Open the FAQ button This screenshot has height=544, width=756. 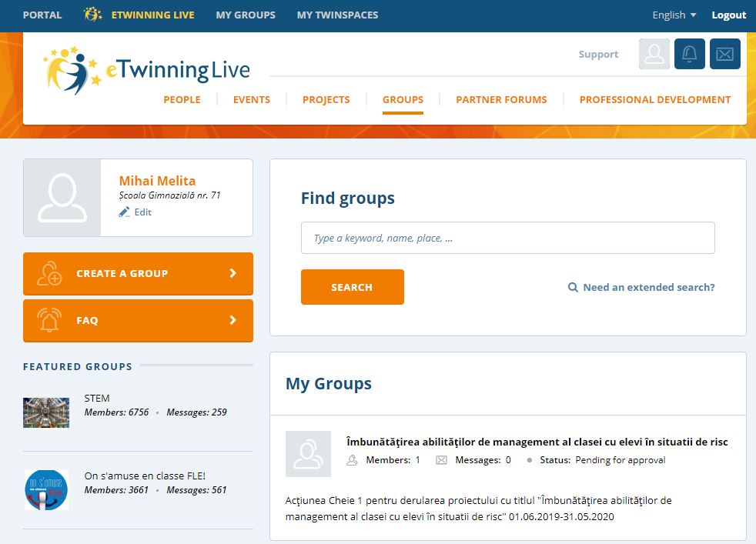coord(138,320)
